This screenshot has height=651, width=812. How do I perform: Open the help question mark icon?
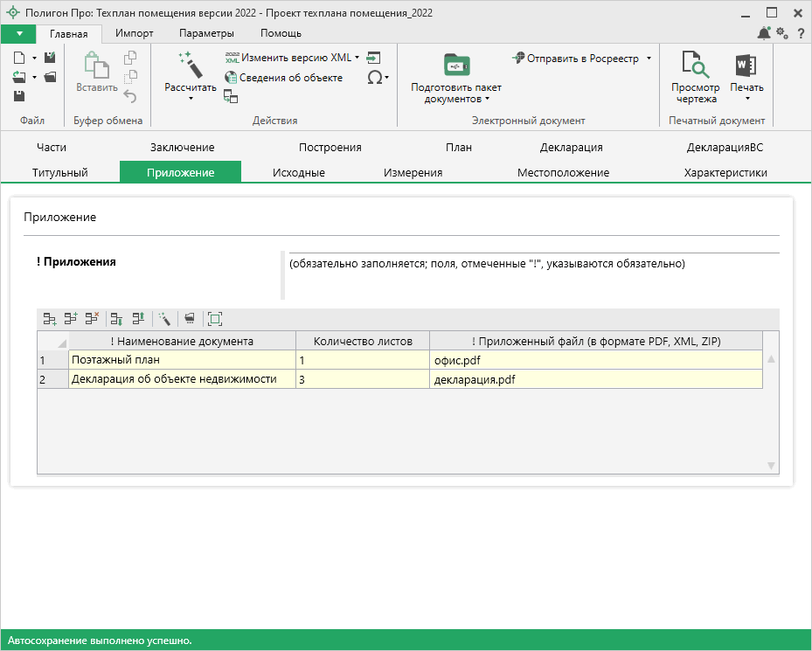(800, 33)
